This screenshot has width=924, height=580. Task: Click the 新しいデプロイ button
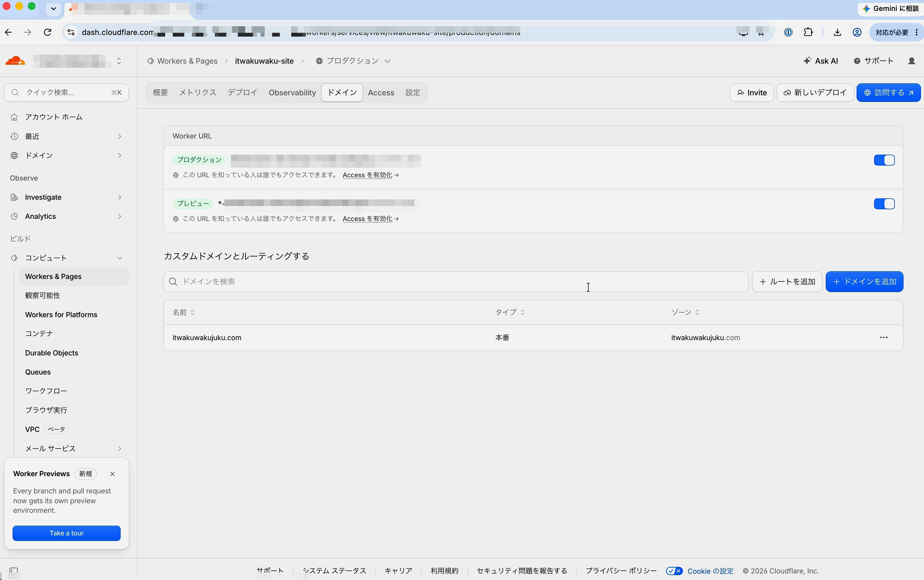click(815, 92)
